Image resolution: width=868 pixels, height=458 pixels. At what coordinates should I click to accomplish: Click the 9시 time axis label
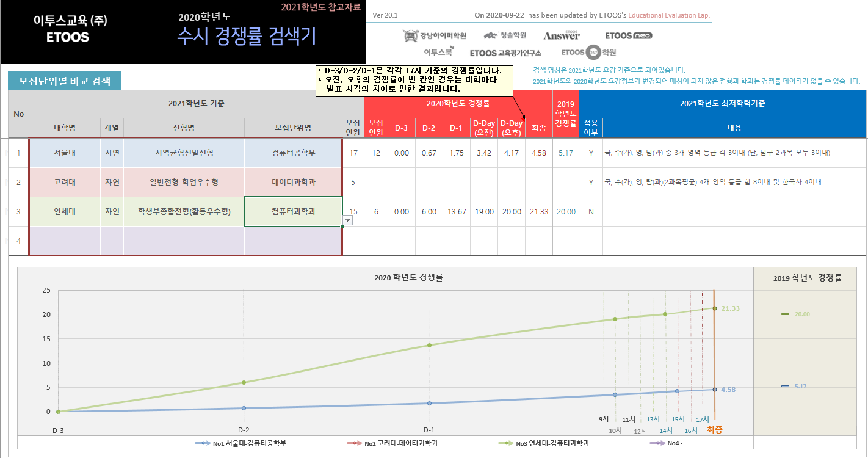[603, 419]
